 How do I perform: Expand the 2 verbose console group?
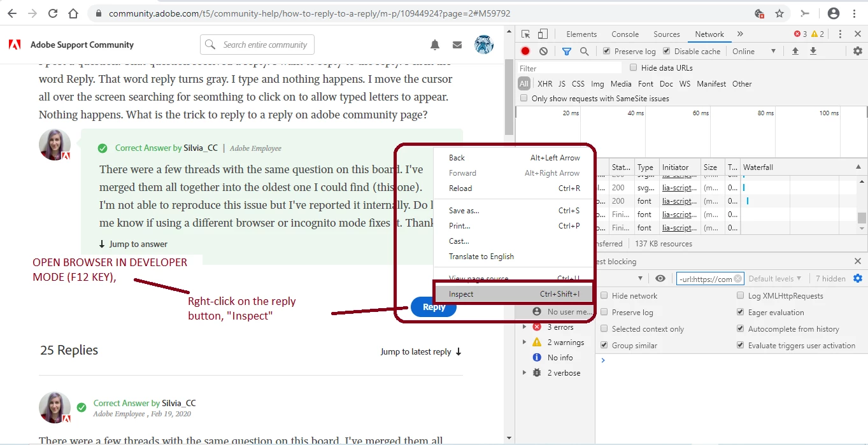525,373
